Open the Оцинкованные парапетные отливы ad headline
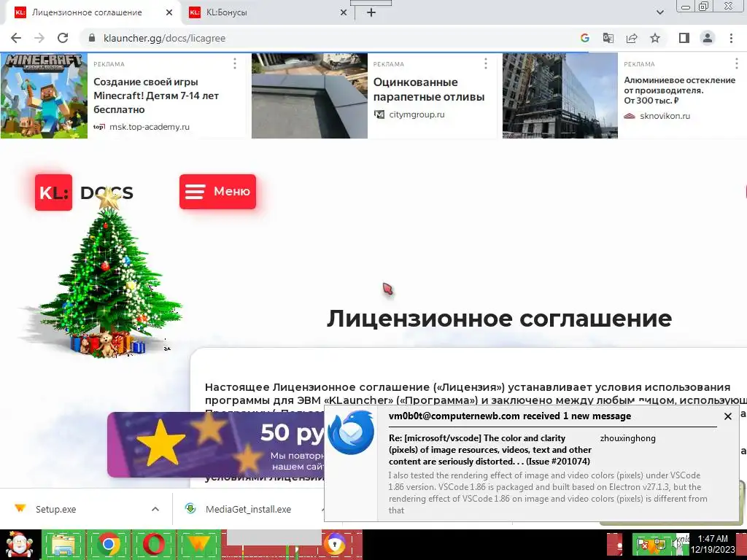Viewport: 747px width, 560px height. 429,90
